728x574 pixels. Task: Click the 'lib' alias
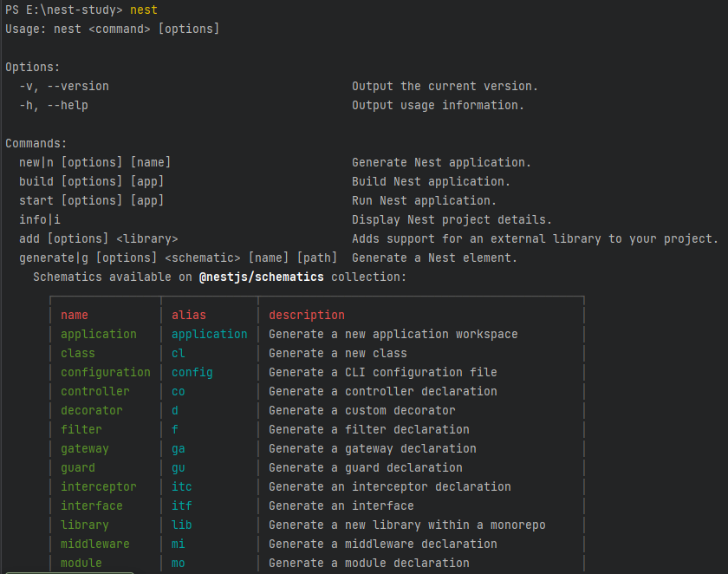pos(181,525)
